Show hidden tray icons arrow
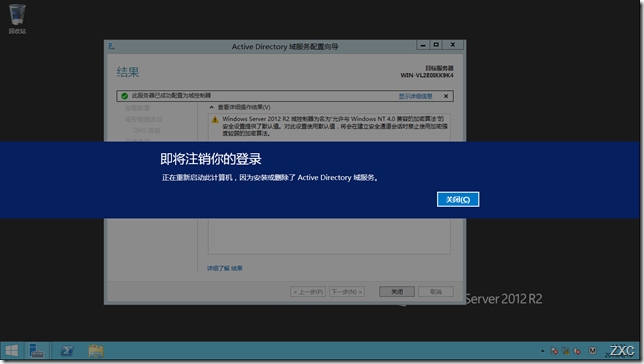Image resolution: width=644 pixels, height=364 pixels. click(x=543, y=351)
